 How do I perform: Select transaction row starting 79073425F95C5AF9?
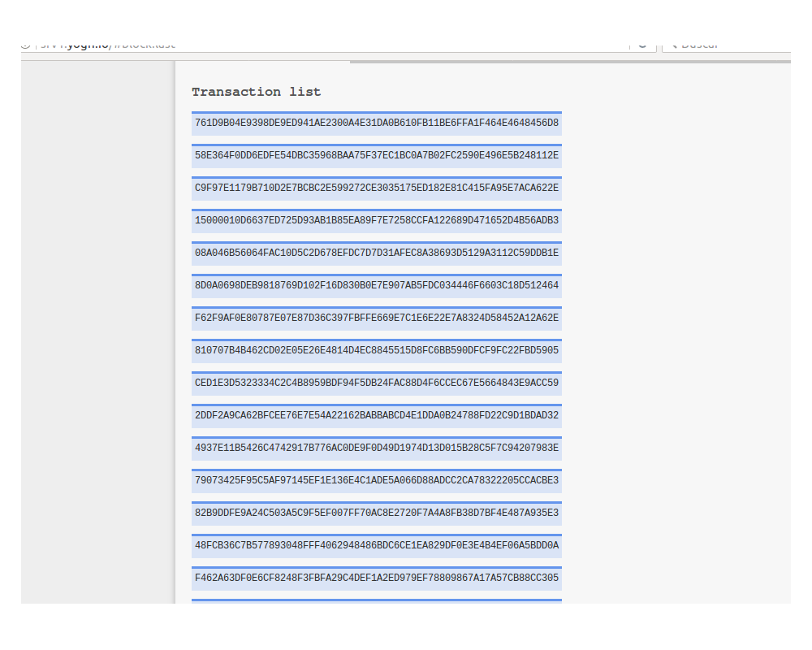click(377, 481)
